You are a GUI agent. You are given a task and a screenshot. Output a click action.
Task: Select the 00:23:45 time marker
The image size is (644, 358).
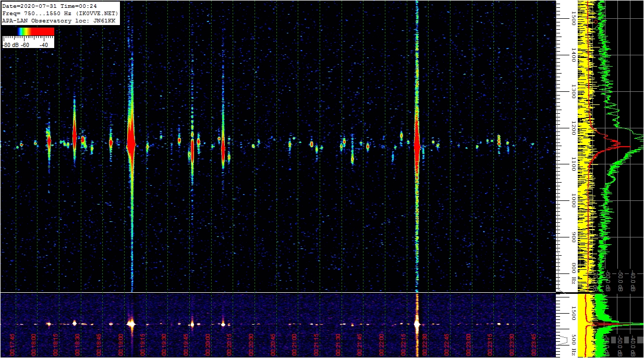(534, 345)
